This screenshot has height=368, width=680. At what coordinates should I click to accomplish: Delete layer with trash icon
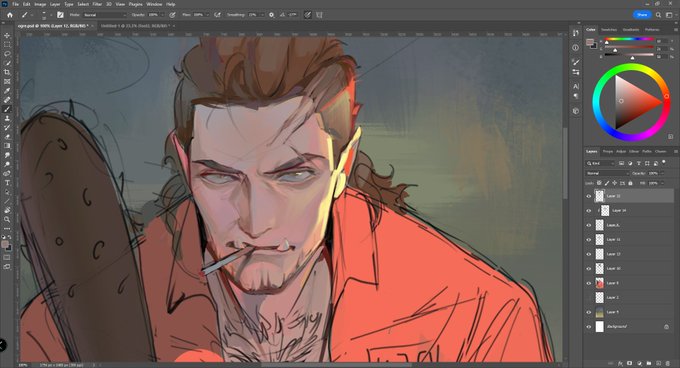click(x=668, y=363)
